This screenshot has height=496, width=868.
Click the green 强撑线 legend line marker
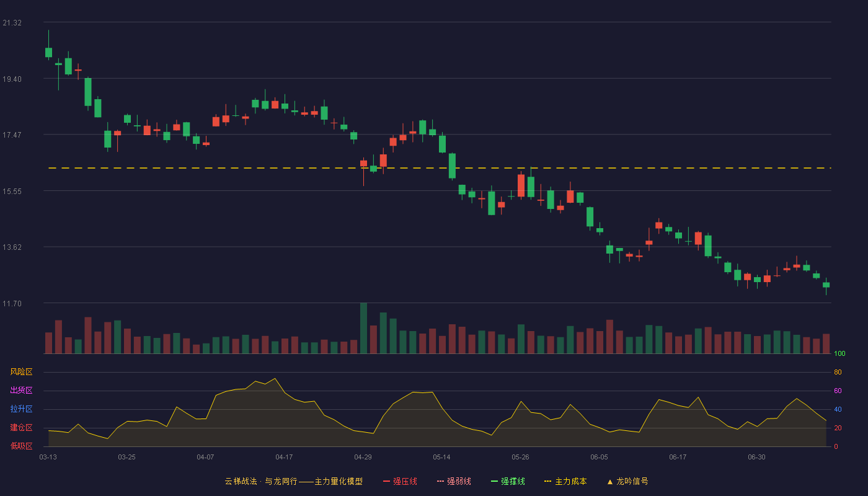click(x=494, y=482)
